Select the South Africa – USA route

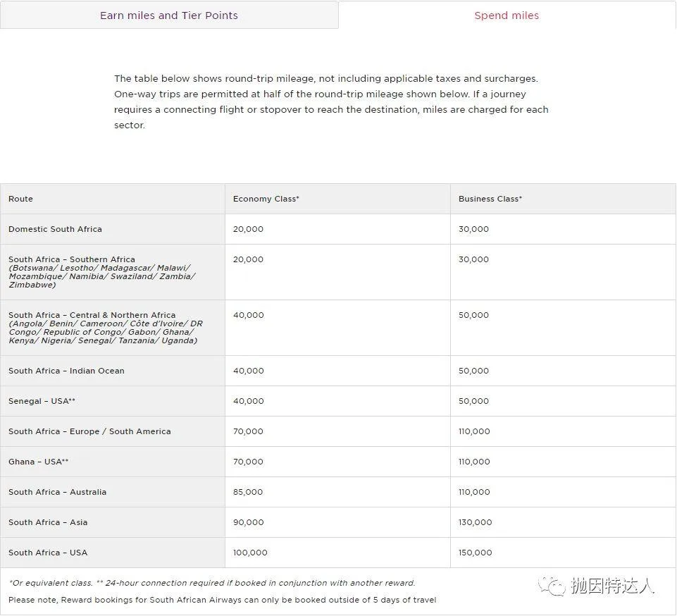coord(48,553)
